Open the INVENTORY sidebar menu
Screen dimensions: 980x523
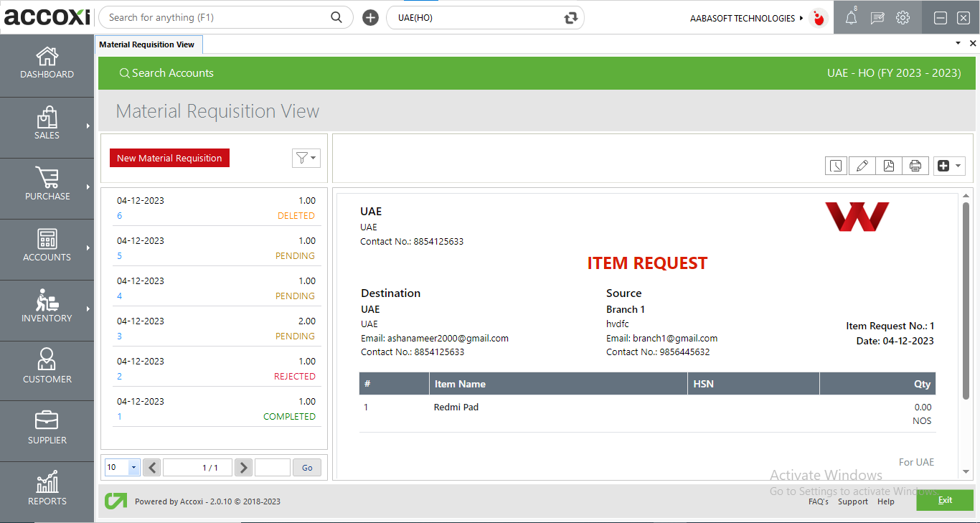[x=47, y=310]
